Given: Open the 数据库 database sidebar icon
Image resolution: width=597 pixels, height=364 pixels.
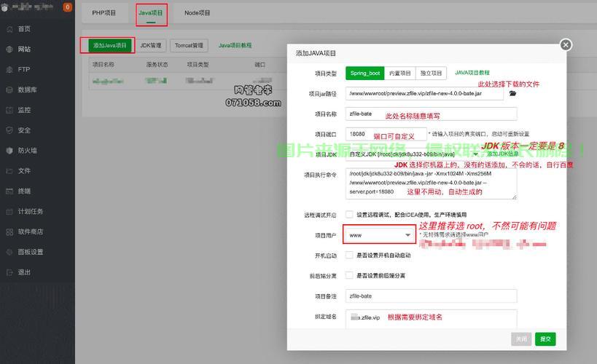Looking at the screenshot, I should click(9, 90).
